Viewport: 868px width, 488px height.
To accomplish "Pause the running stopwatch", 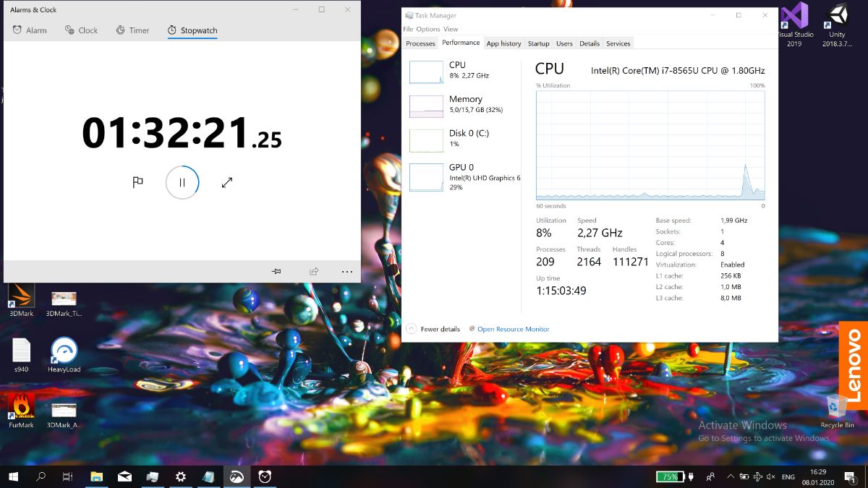I will [182, 183].
